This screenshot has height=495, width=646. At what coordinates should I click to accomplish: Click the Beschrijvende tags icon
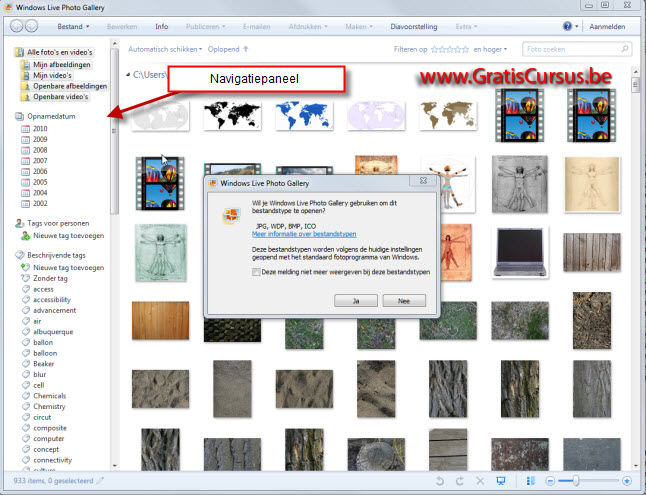click(19, 255)
